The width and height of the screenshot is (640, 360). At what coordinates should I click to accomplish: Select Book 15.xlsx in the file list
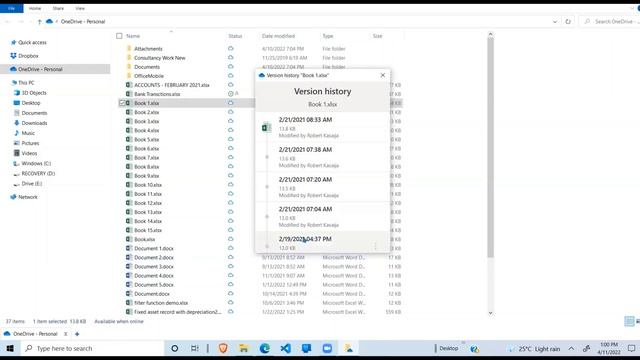148,230
